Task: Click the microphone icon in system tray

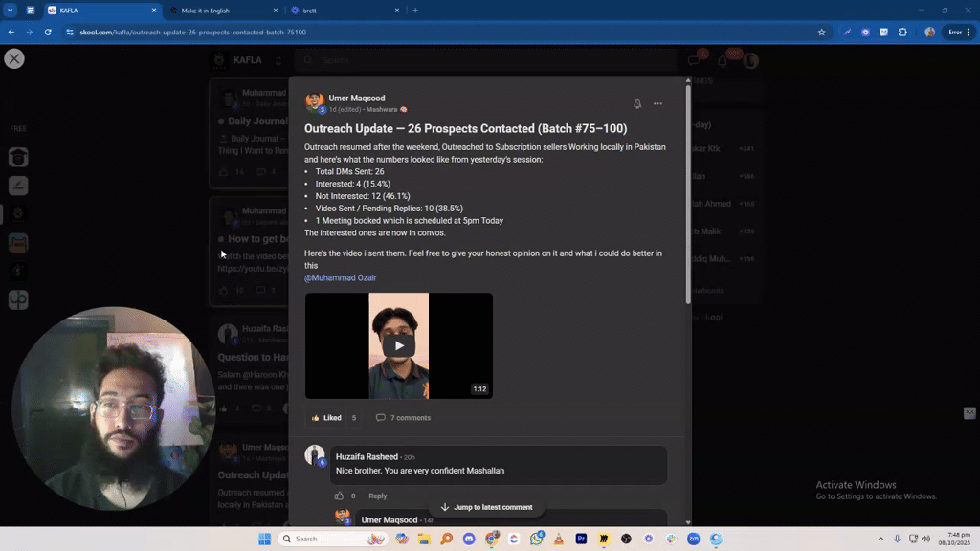Action: (897, 539)
